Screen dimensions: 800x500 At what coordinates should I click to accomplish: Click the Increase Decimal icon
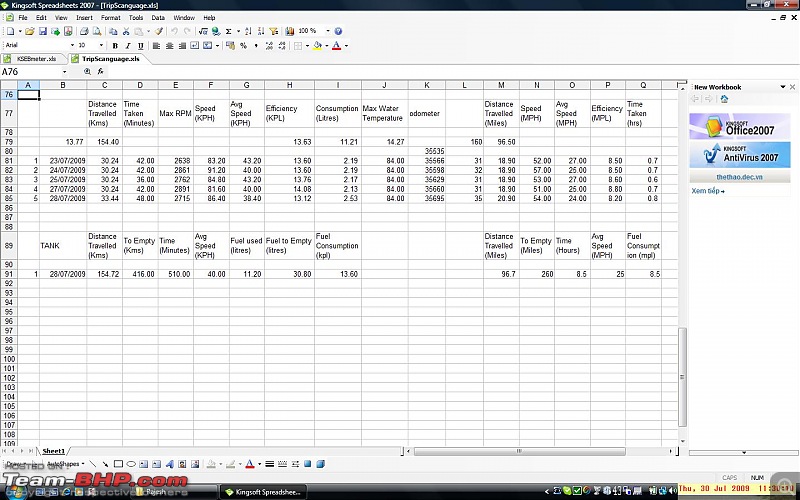(269, 46)
